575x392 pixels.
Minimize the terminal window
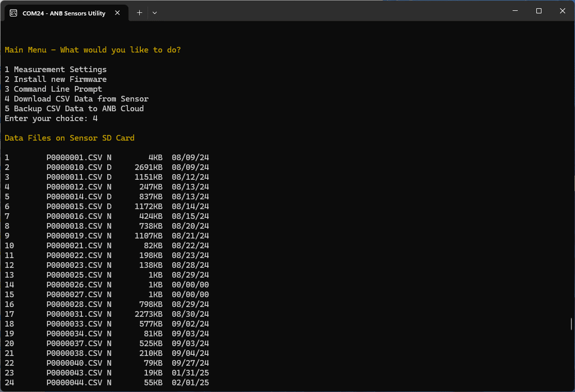click(x=515, y=10)
